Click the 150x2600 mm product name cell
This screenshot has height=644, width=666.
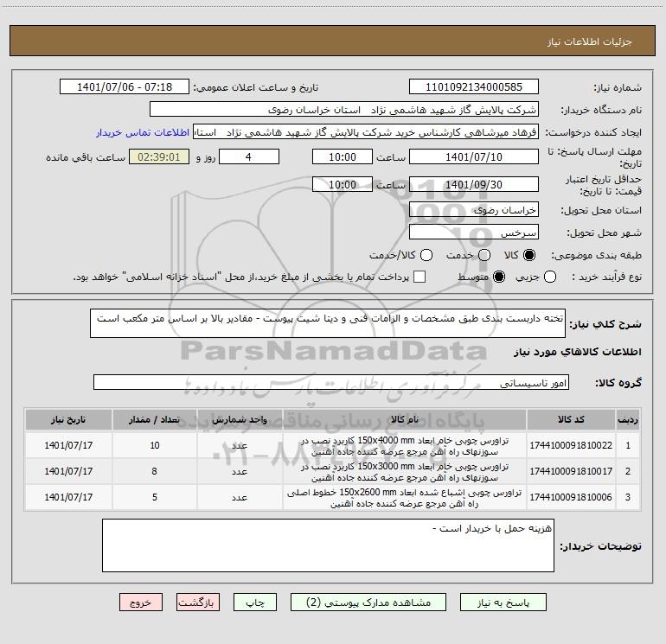pyautogui.click(x=405, y=498)
